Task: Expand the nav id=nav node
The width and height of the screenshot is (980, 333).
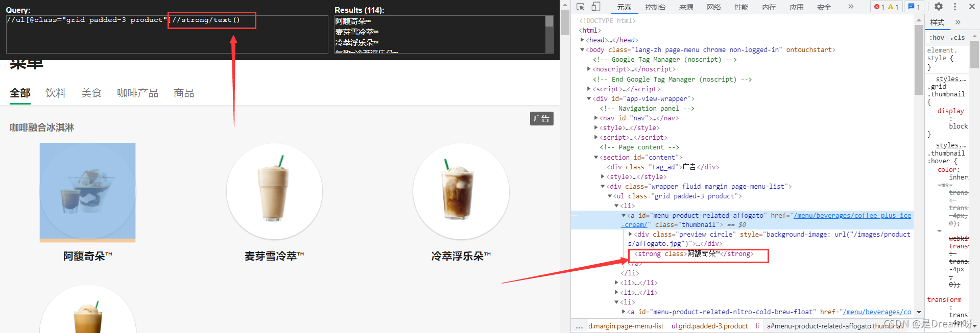Action: 596,118
